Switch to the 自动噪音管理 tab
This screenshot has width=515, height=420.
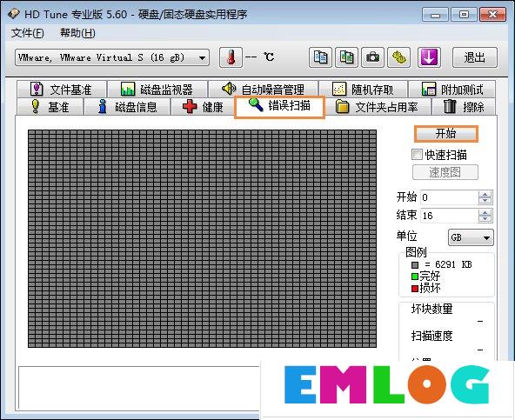[263, 90]
